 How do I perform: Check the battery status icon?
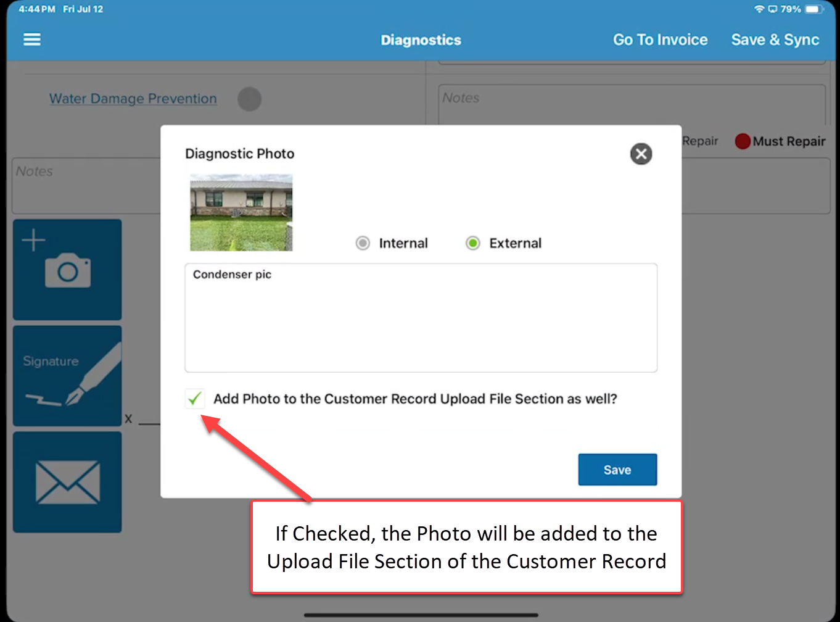click(x=813, y=9)
